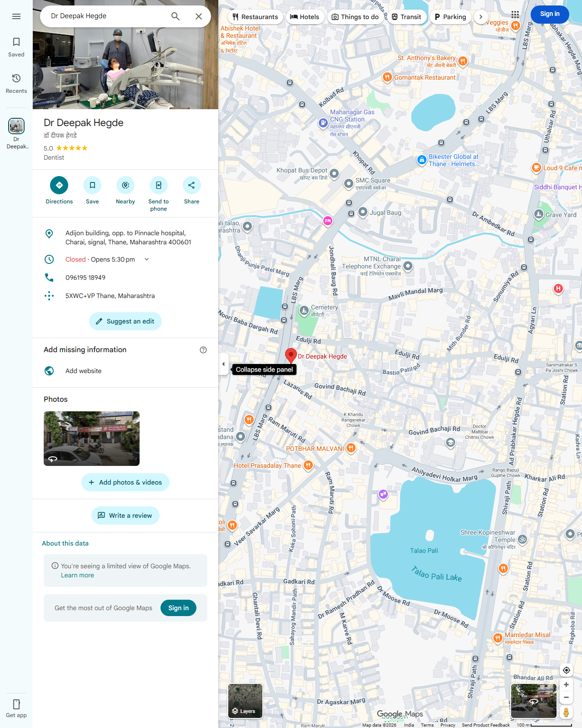The image size is (582, 728).
Task: Select the Hotels category chip
Action: [x=305, y=17]
